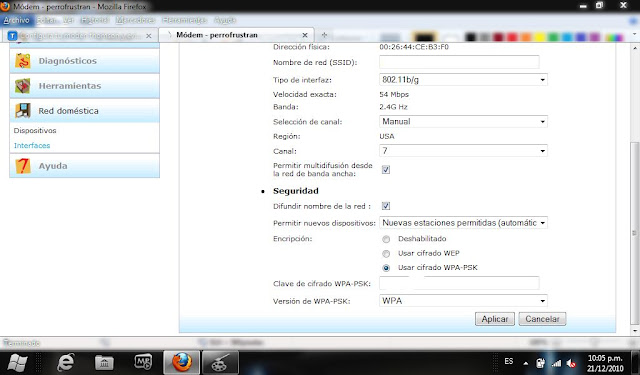Screen dimensions: 640x375
Task: Open the Interfaces link in sidebar
Action: click(32, 145)
